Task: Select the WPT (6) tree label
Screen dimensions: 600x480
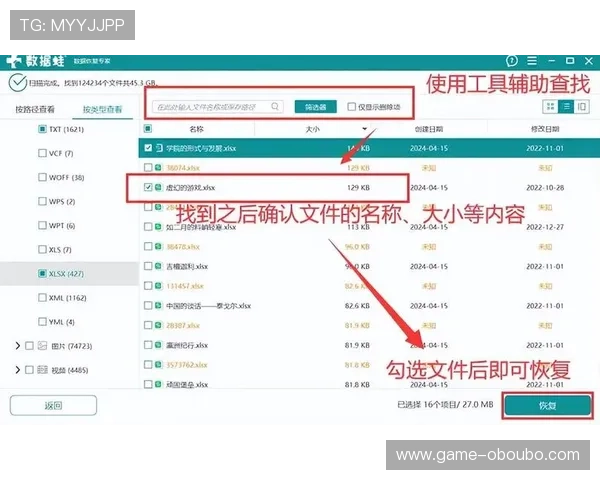Action: click(x=62, y=225)
